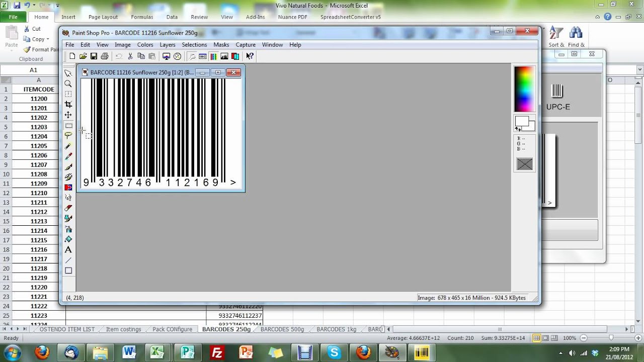Image resolution: width=644 pixels, height=362 pixels.
Task: Select the Crop tool
Action: [68, 105]
